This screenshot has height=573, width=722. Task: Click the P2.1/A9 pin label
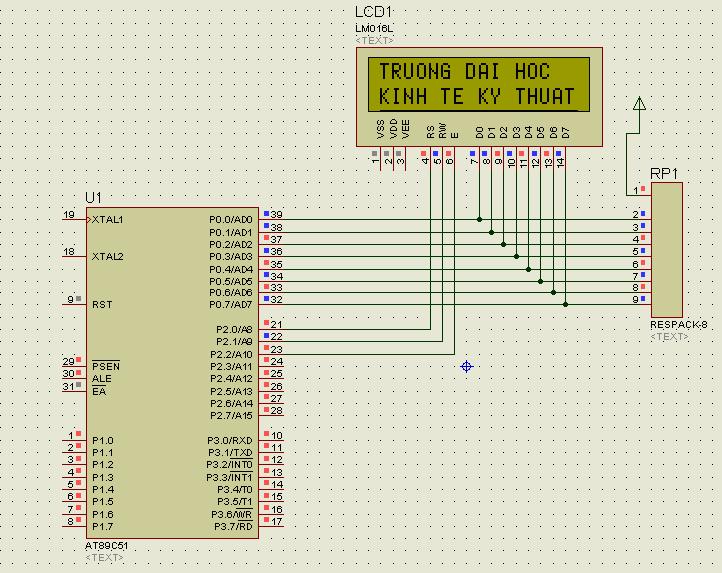click(234, 342)
